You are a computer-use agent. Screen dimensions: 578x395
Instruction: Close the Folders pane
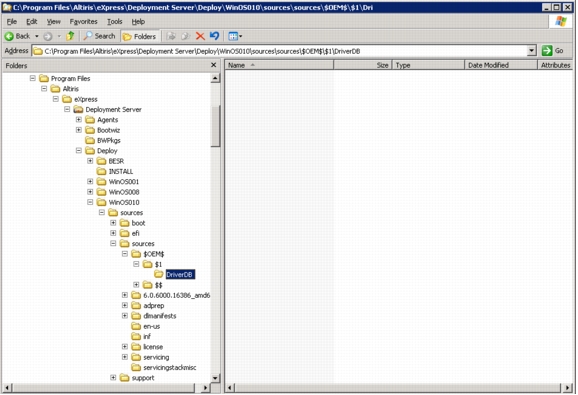point(213,65)
